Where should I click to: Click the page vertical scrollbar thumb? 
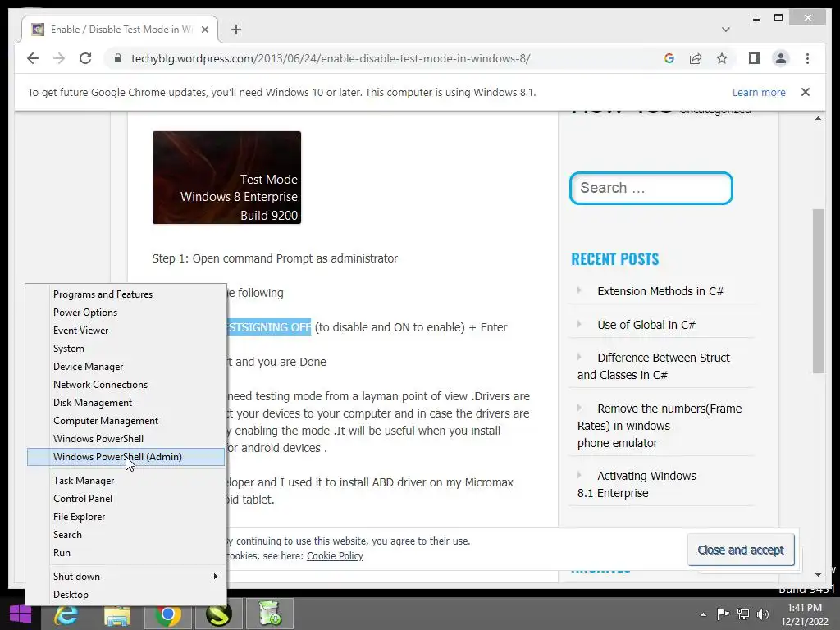(x=818, y=291)
